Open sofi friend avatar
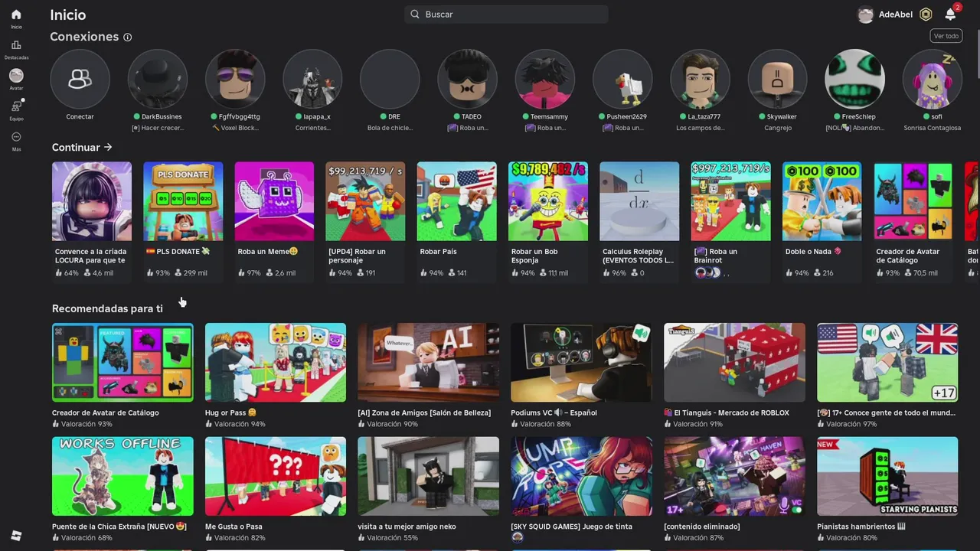 (x=932, y=79)
